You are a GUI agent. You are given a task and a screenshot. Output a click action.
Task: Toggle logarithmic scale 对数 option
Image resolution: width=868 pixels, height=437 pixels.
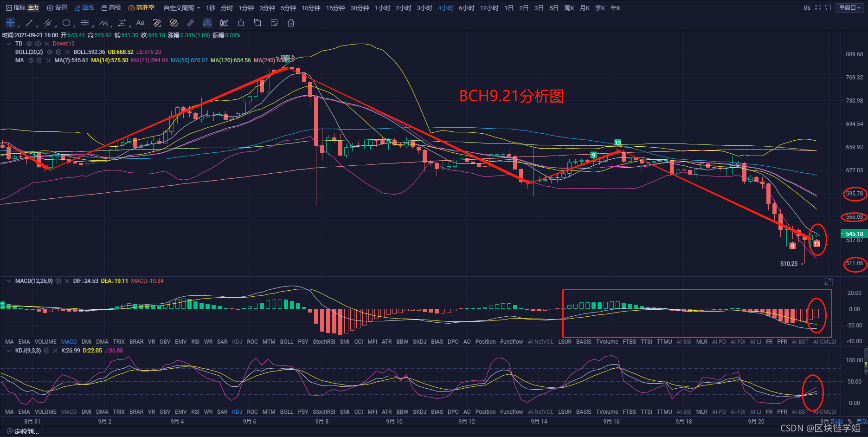pyautogui.click(x=837, y=422)
